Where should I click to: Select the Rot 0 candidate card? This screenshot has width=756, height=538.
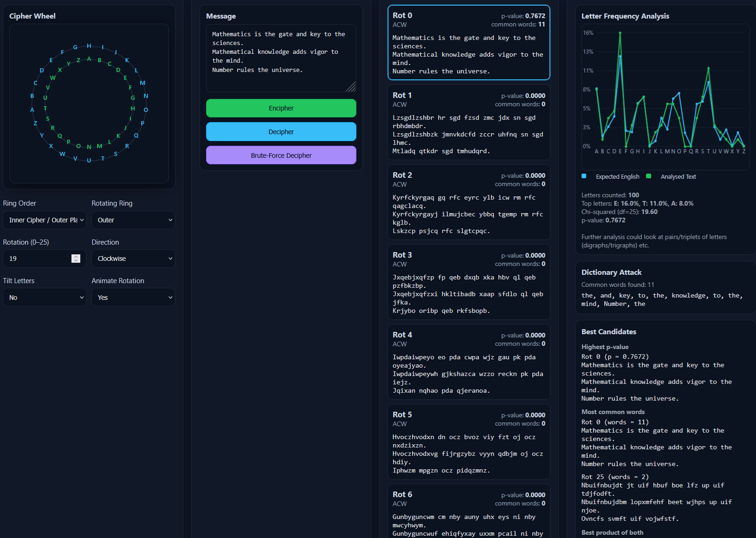(x=469, y=43)
